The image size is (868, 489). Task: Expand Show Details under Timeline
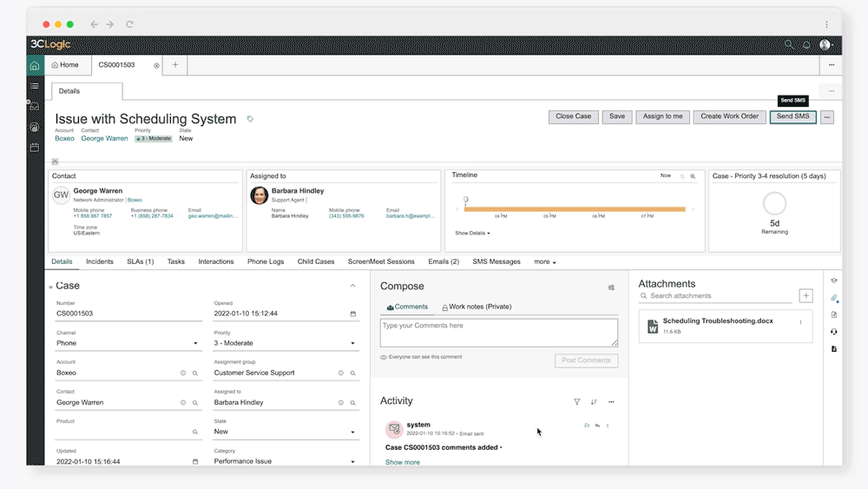[472, 233]
